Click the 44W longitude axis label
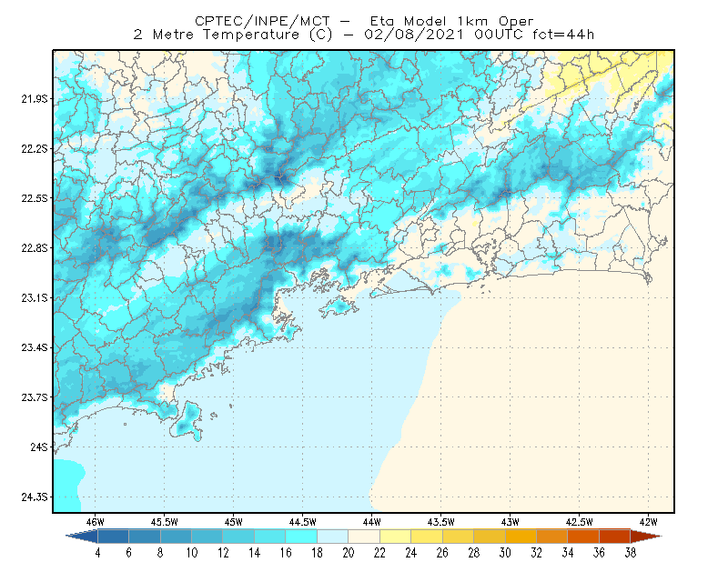 coord(371,522)
